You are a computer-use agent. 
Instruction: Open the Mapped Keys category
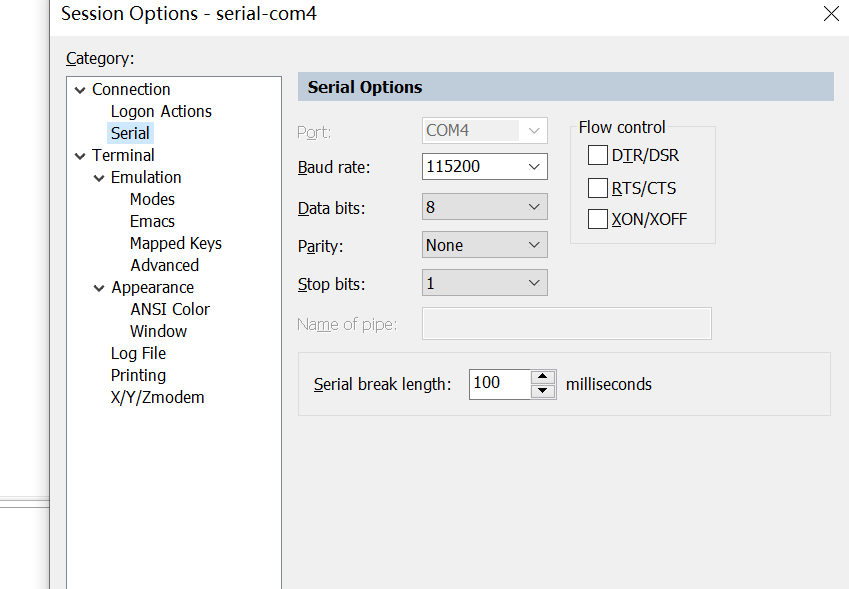(175, 243)
